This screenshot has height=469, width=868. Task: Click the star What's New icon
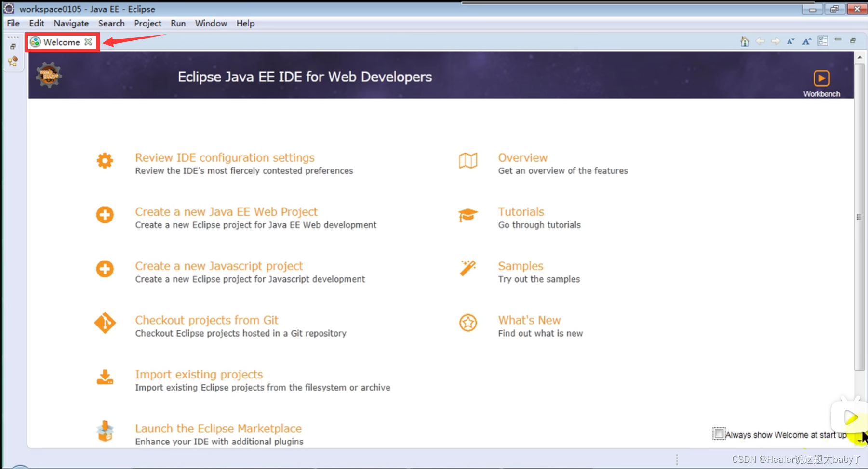click(468, 323)
